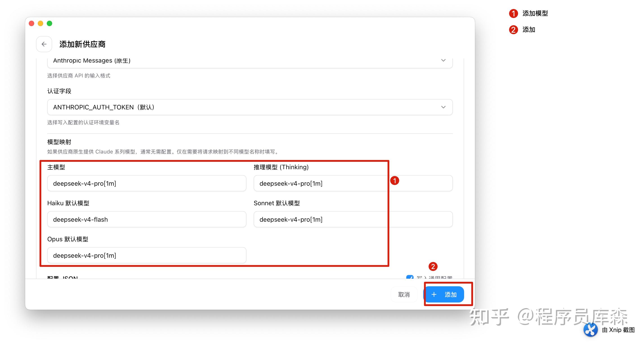Viewport: 644px width, 343px height.
Task: Edit the Thinking reasoning model field
Action: coord(353,183)
